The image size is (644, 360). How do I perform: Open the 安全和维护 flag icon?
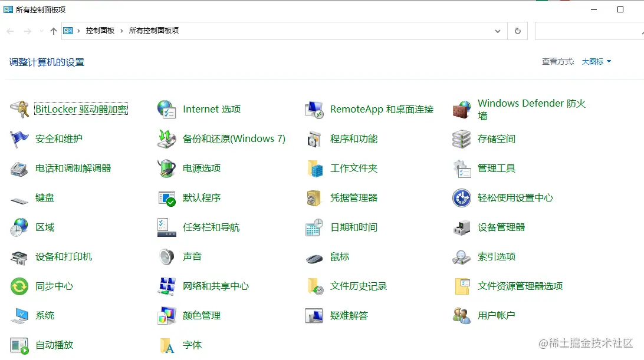pos(19,138)
